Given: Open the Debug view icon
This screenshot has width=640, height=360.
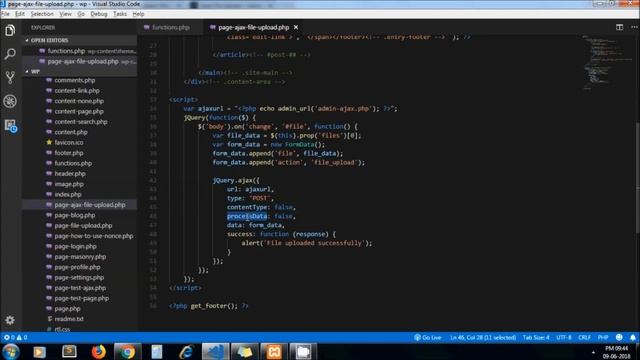Looking at the screenshot, I should 10,101.
